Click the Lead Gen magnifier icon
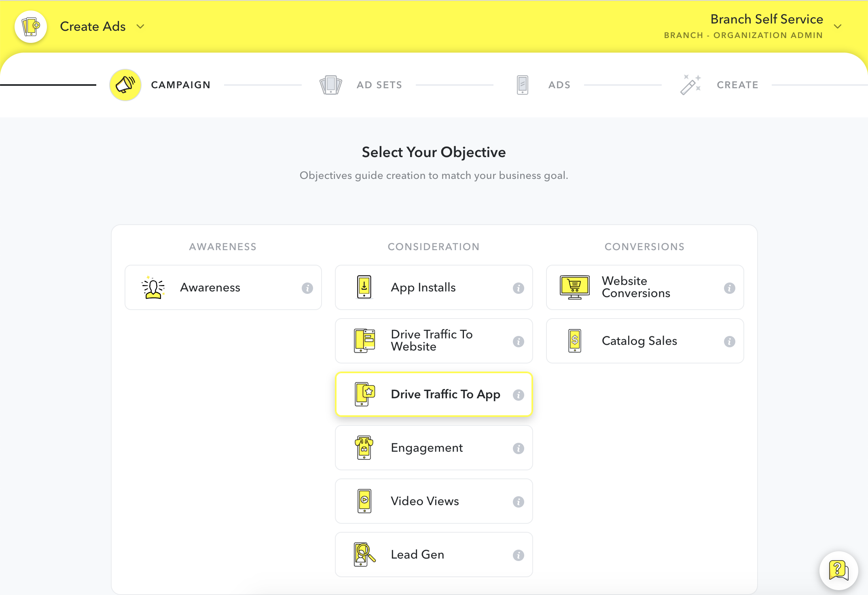Screen dimensions: 868x595 [364, 555]
